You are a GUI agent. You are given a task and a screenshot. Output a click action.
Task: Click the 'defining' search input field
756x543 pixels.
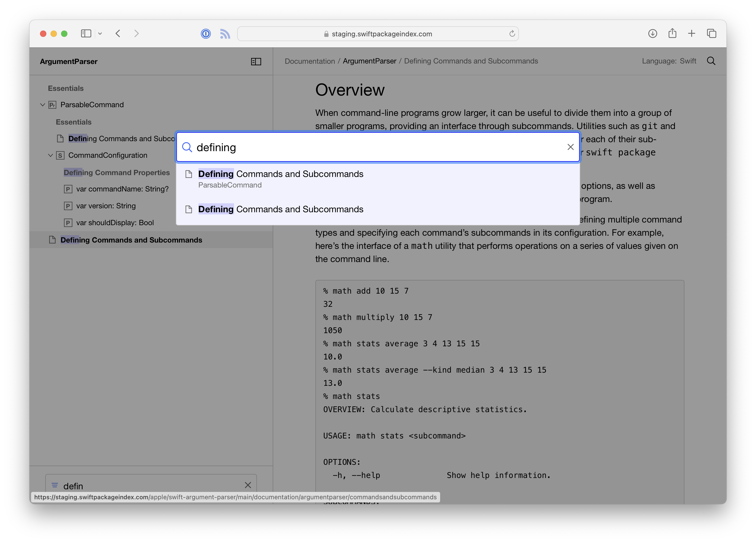pos(377,147)
